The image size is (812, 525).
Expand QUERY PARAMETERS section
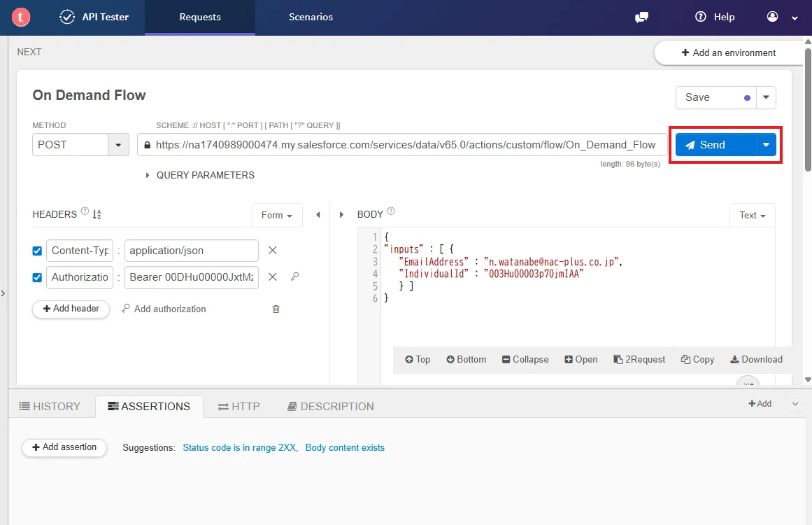pyautogui.click(x=200, y=175)
